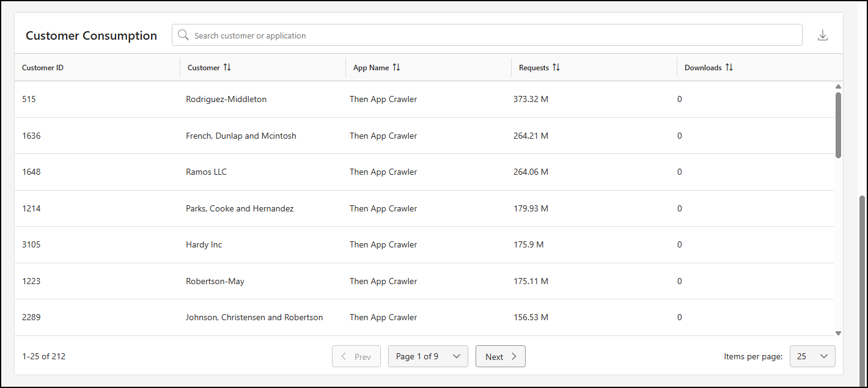
Task: Click Then App Crawler in Hardy Inc row
Action: [383, 244]
